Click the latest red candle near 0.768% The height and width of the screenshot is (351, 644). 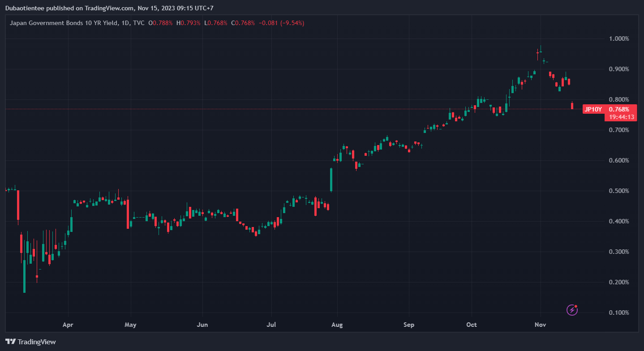coord(572,106)
